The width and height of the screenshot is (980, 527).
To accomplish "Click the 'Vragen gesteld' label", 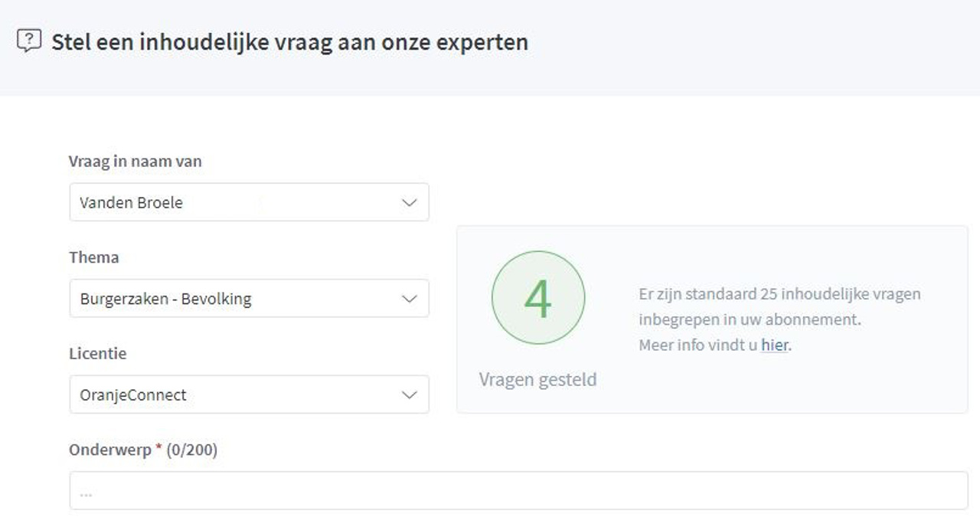I will (x=537, y=379).
